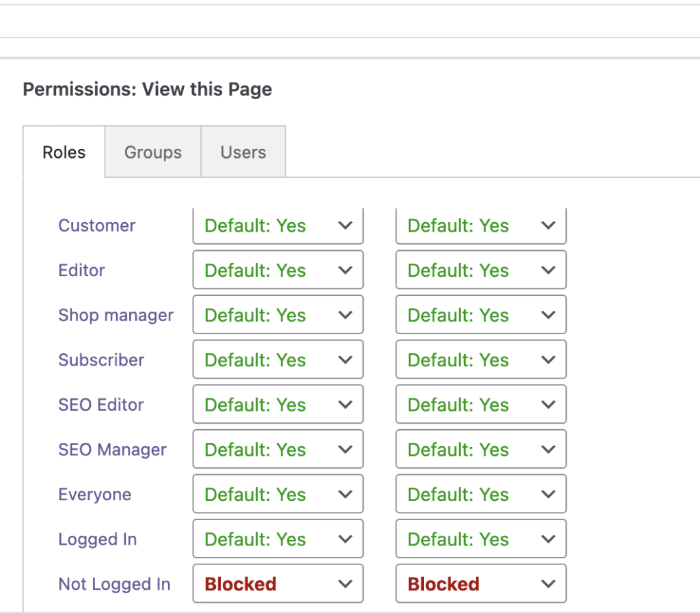Open the Editor permission dropdown
This screenshot has width=700, height=613.
tap(278, 269)
